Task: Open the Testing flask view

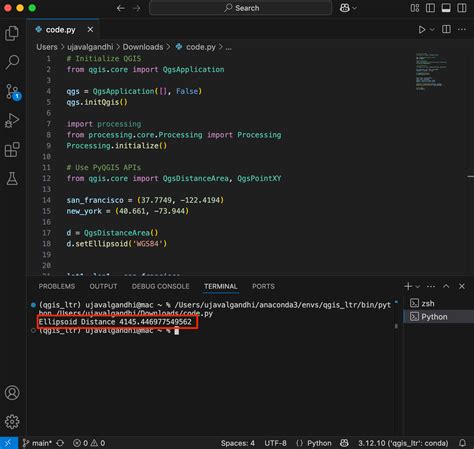Action: (x=12, y=179)
